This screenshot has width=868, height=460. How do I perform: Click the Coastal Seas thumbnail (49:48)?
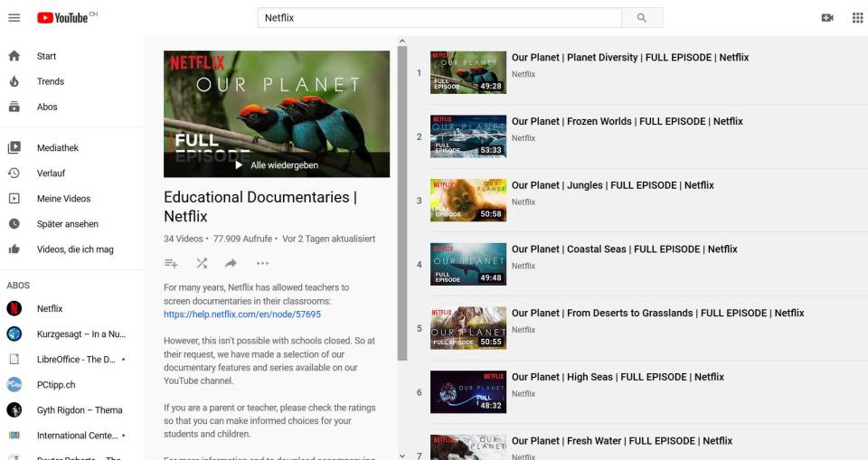click(468, 264)
